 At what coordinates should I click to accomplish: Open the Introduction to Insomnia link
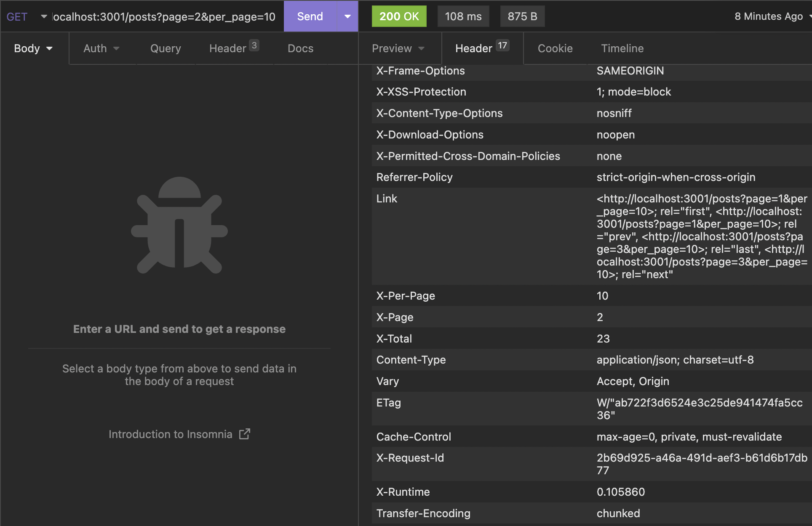[170, 434]
